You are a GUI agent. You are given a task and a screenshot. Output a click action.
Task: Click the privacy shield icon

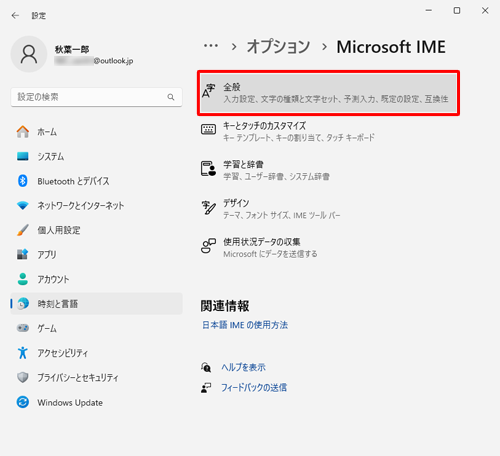[x=23, y=377]
